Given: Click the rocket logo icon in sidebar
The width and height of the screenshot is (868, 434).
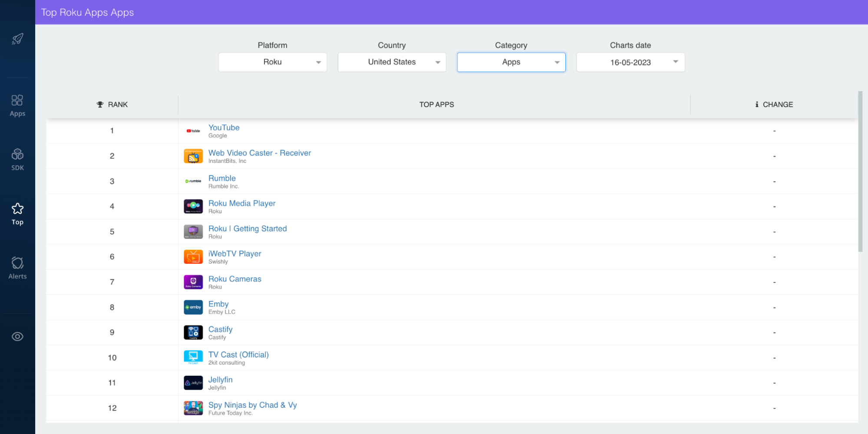Looking at the screenshot, I should 17,39.
